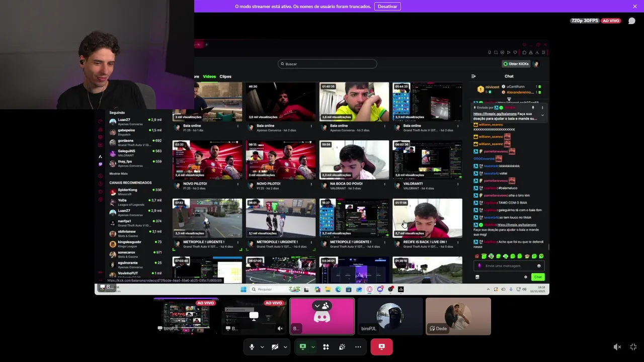The width and height of the screenshot is (644, 362).
Task: Open followed channel LuanZ7 in Seguindo list
Action: pyautogui.click(x=136, y=121)
